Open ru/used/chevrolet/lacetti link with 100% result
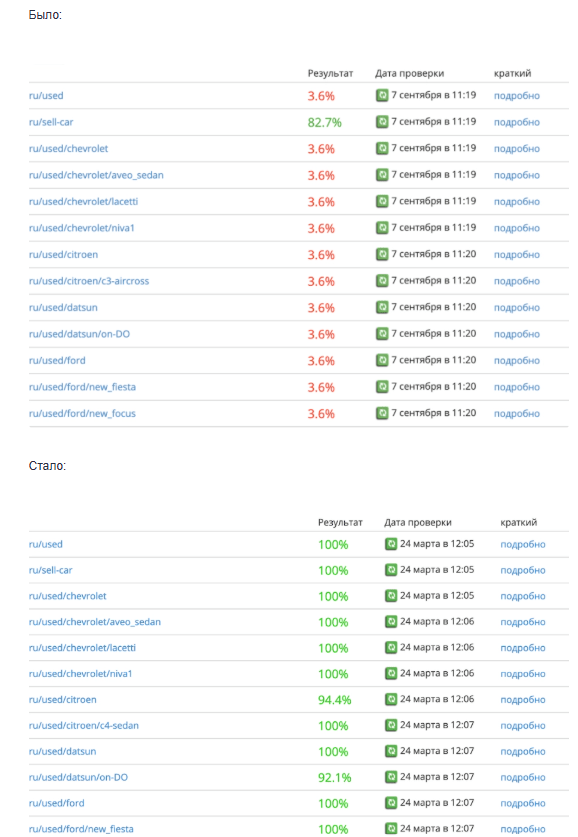The height and width of the screenshot is (837, 578). pos(82,648)
